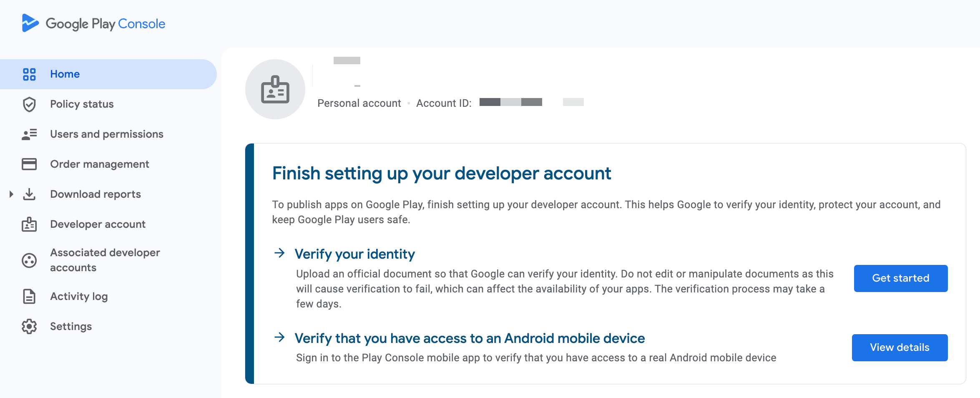Open the Verify Android mobile device access link
Screen dimensions: 980x398
[470, 338]
